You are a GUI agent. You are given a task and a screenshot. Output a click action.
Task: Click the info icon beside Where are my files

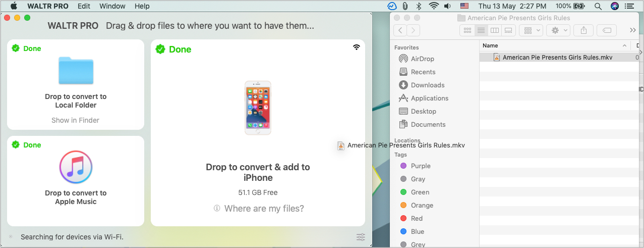[x=217, y=208]
